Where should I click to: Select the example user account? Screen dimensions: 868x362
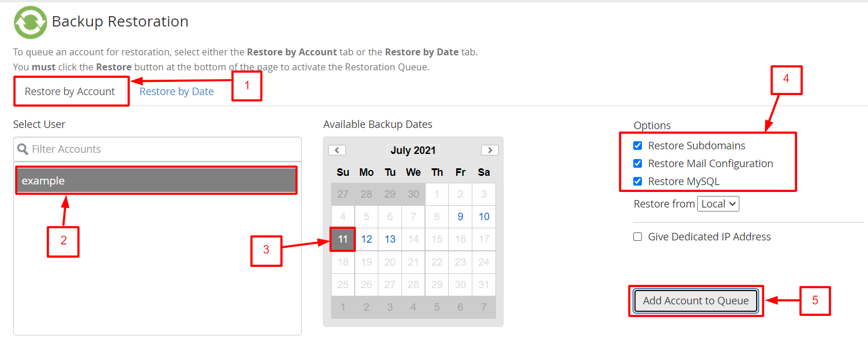[156, 180]
